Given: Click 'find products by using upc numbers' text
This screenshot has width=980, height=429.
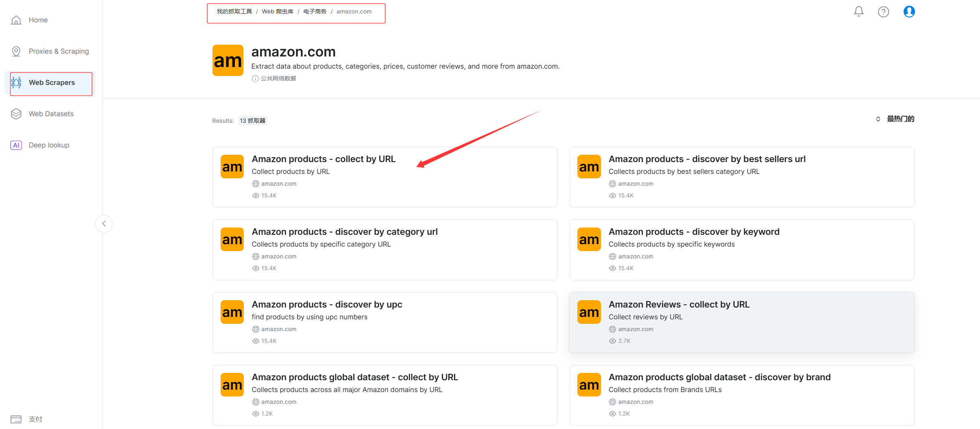Looking at the screenshot, I should 309,317.
